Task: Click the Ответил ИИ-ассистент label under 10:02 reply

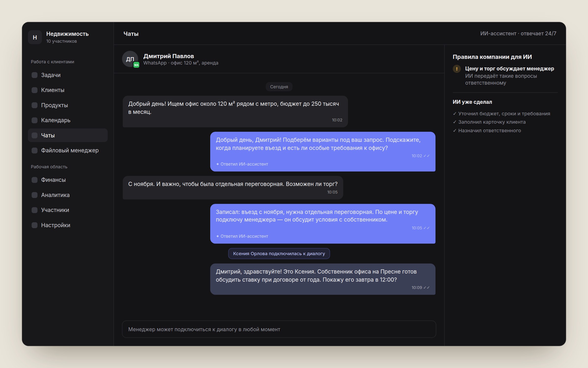Action: (x=242, y=164)
